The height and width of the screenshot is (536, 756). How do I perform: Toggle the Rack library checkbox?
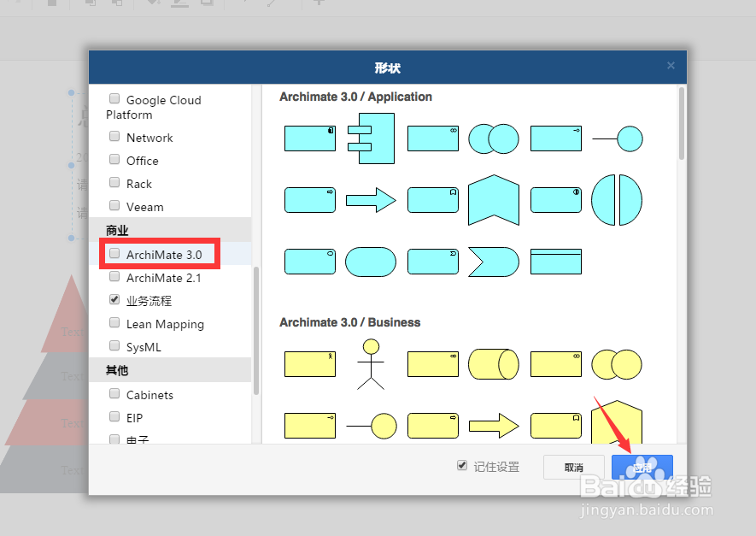pos(114,182)
